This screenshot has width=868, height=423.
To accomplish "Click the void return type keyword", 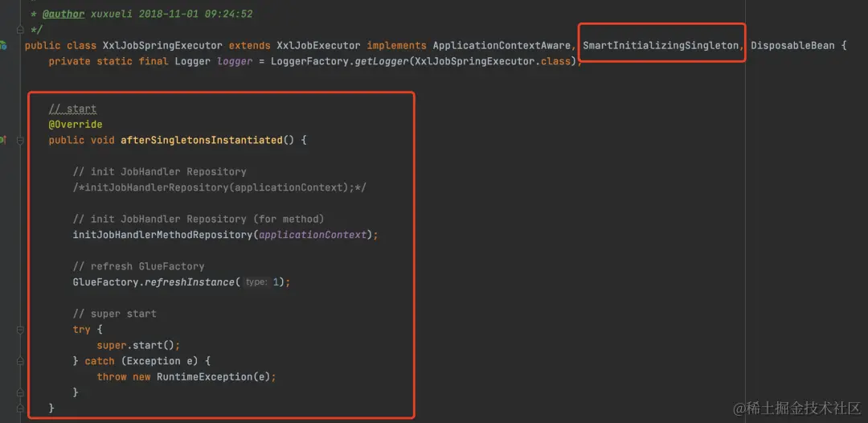I will click(x=103, y=140).
